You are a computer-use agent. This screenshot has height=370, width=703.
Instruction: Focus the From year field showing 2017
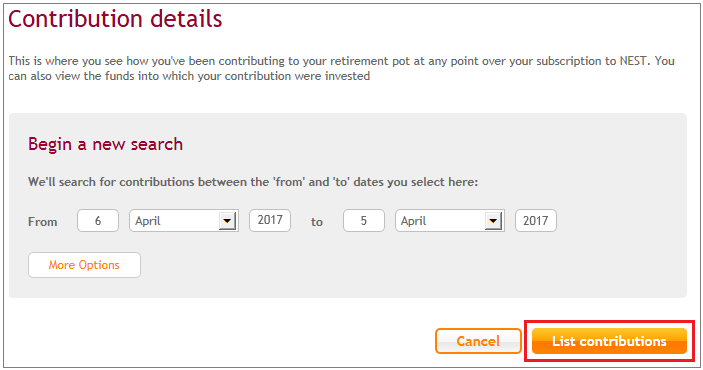click(x=270, y=221)
